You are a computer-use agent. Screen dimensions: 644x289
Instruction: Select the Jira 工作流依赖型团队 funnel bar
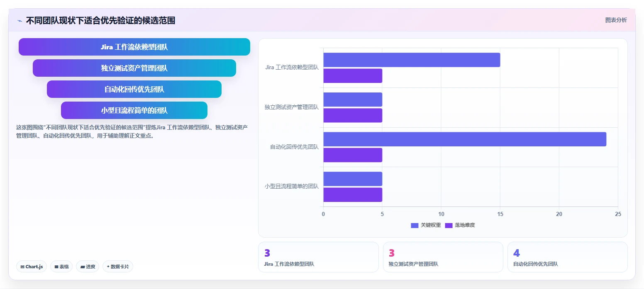point(134,47)
